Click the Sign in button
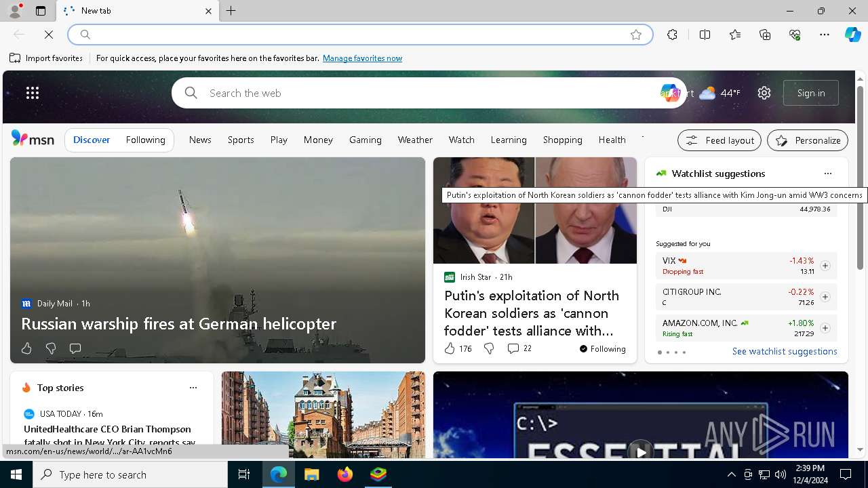The height and width of the screenshot is (488, 868). 811,93
